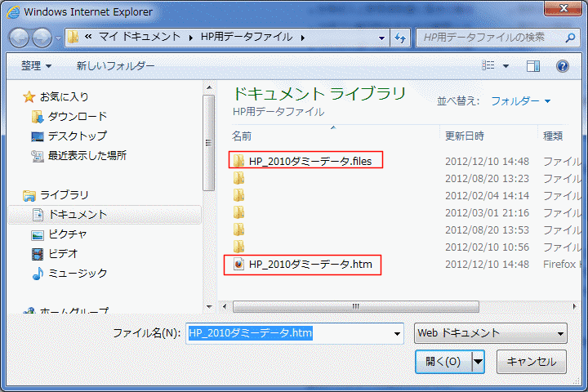Open view options dropdown arrow
The image size is (588, 392).
(x=506, y=66)
